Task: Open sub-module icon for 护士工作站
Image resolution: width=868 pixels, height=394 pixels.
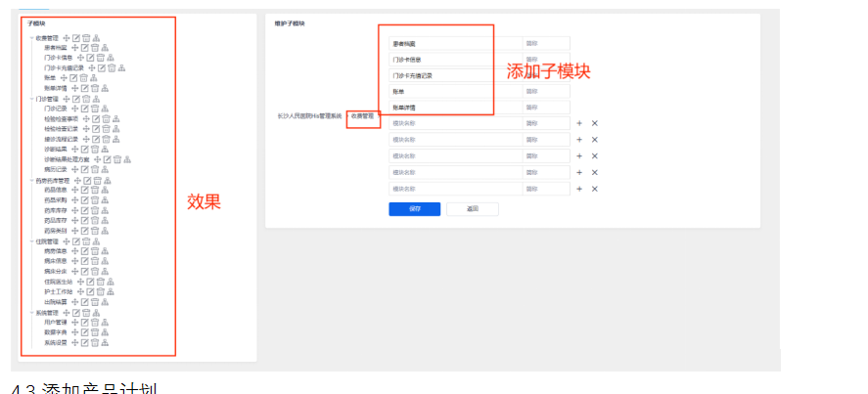Action: (111, 291)
